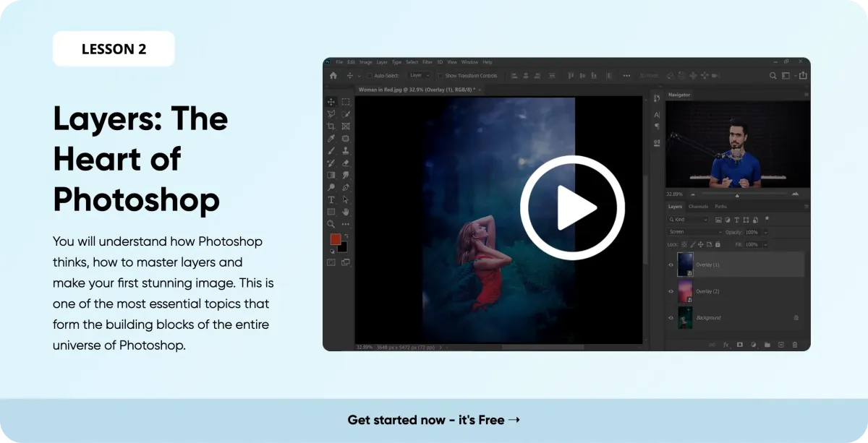Click the Share export icon
This screenshot has width=868, height=443.
point(803,76)
